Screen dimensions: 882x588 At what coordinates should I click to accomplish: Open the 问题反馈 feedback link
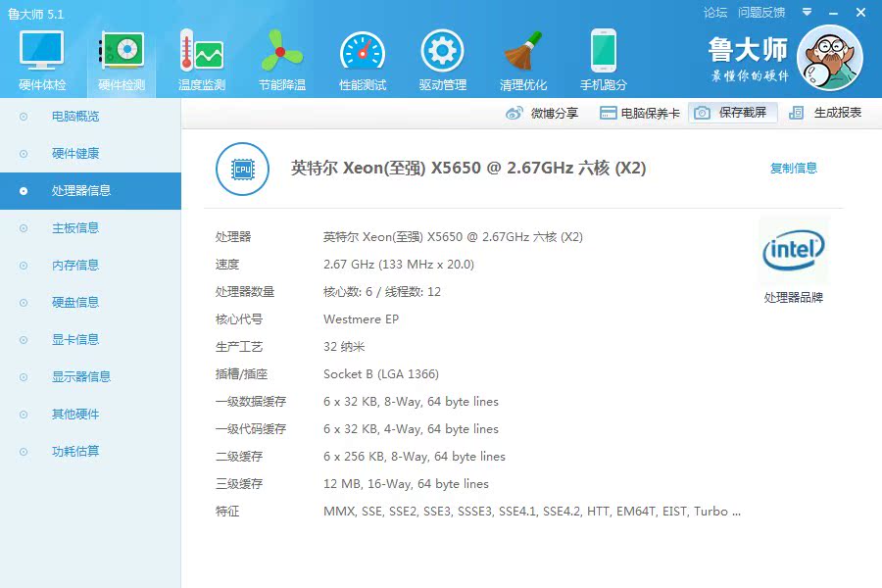(x=761, y=13)
